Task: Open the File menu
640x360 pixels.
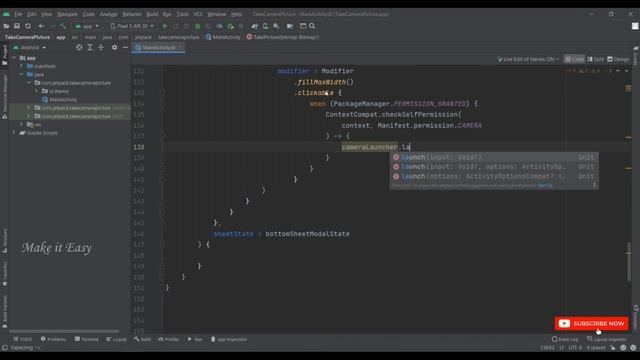Action: click(18, 14)
